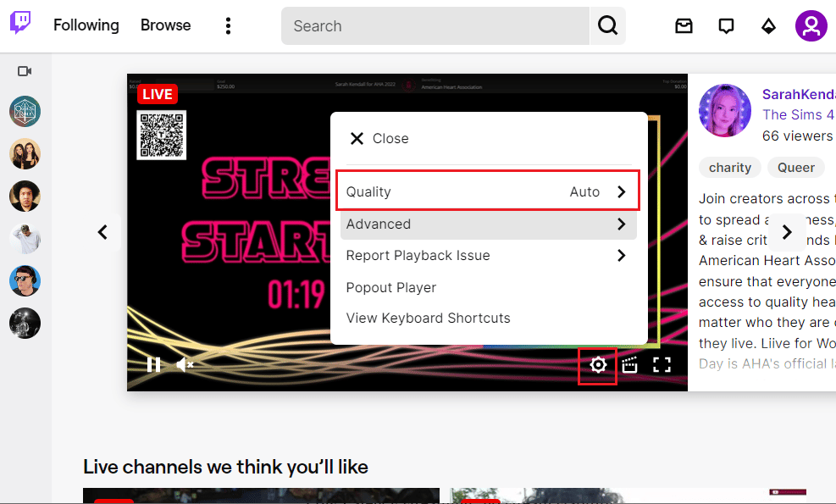Open the three-dot more menu

pyautogui.click(x=228, y=25)
